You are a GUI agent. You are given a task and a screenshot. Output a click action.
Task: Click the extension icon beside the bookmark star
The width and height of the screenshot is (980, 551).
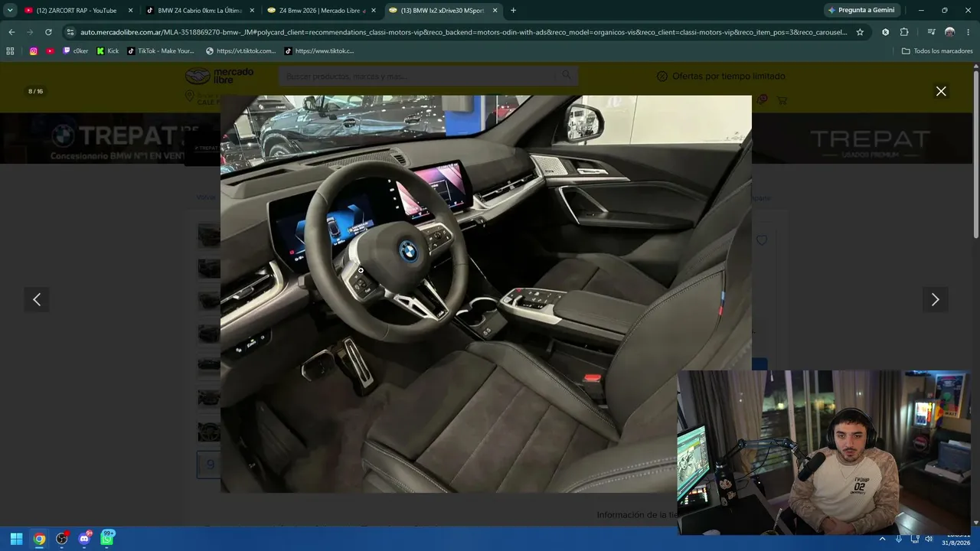tap(886, 32)
